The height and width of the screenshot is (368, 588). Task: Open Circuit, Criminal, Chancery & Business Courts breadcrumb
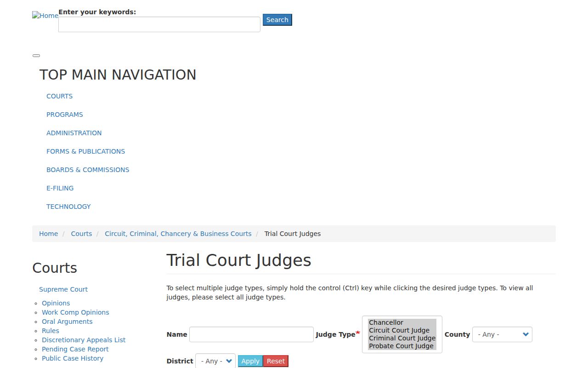(178, 234)
